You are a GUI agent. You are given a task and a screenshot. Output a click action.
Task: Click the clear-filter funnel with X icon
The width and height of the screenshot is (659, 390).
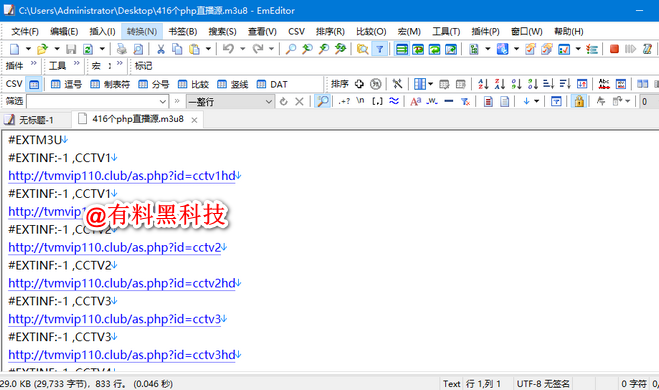[x=465, y=101]
